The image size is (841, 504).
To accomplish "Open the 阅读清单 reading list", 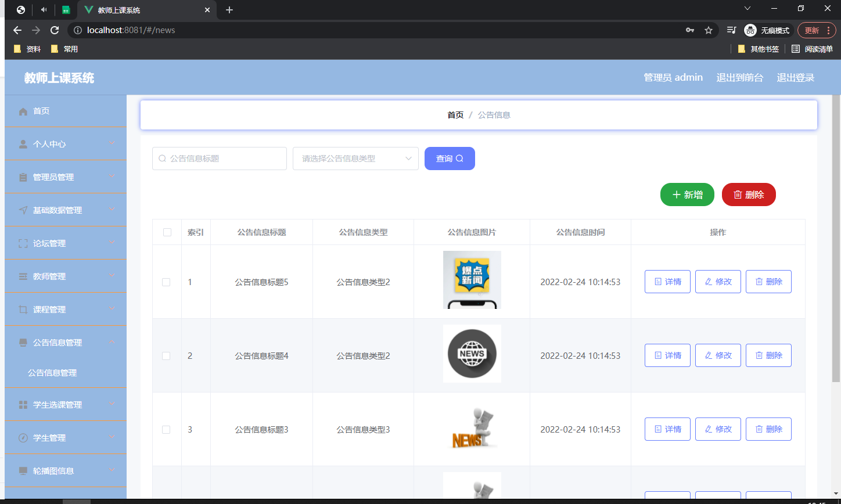I will click(x=812, y=49).
